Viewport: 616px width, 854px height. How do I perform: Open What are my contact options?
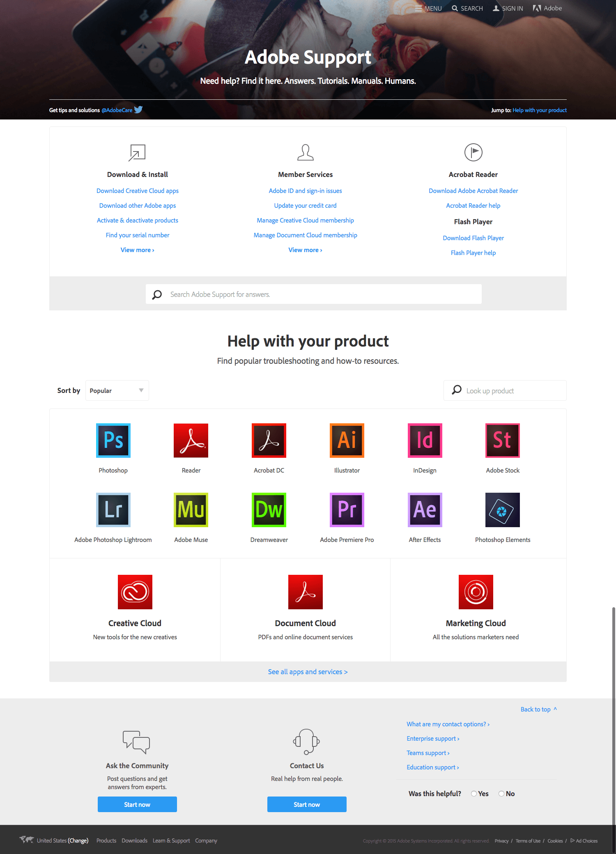coord(448,724)
